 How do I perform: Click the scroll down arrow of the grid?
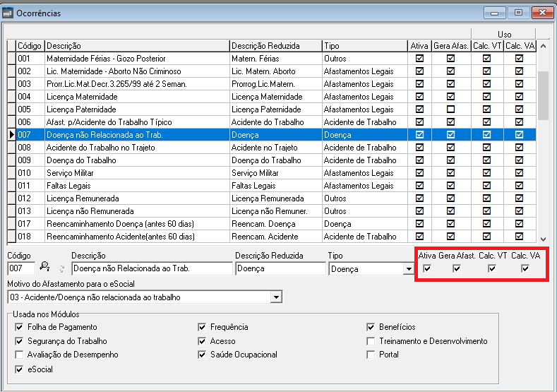[543, 239]
